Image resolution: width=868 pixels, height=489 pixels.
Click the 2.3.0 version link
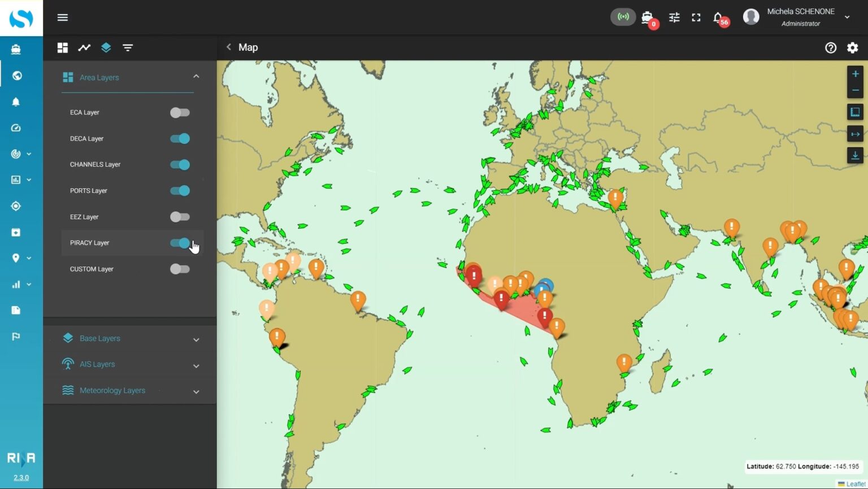point(21,477)
